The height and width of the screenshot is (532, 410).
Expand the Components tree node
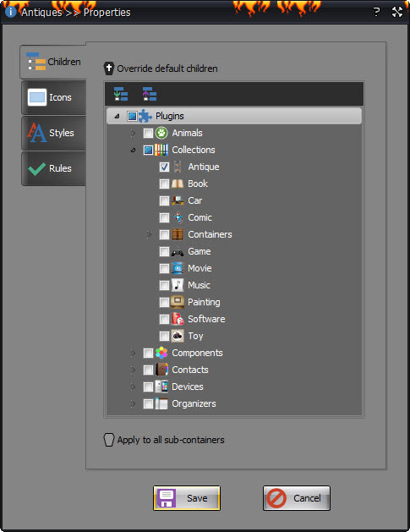(133, 353)
